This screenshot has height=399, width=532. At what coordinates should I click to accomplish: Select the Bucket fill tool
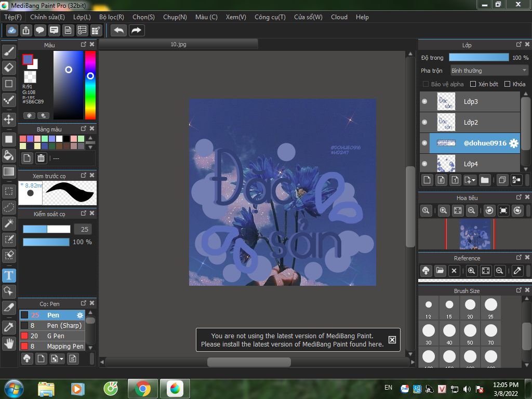(9, 155)
